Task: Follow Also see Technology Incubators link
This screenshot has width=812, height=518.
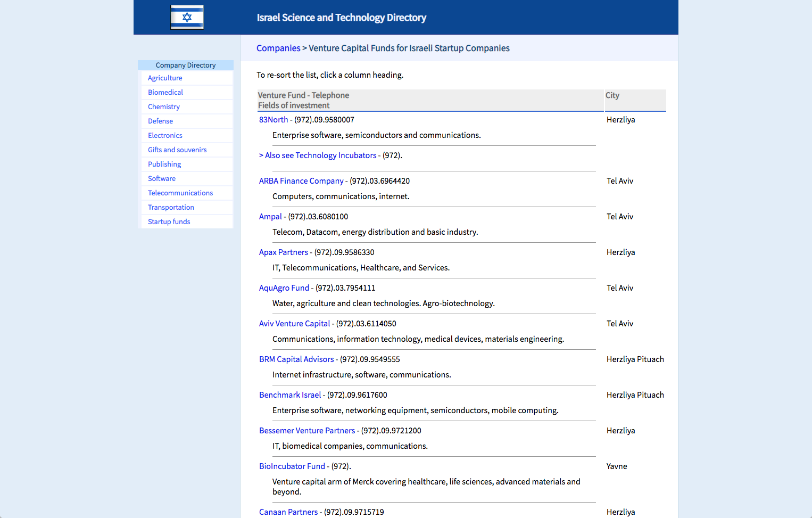Action: coord(318,155)
